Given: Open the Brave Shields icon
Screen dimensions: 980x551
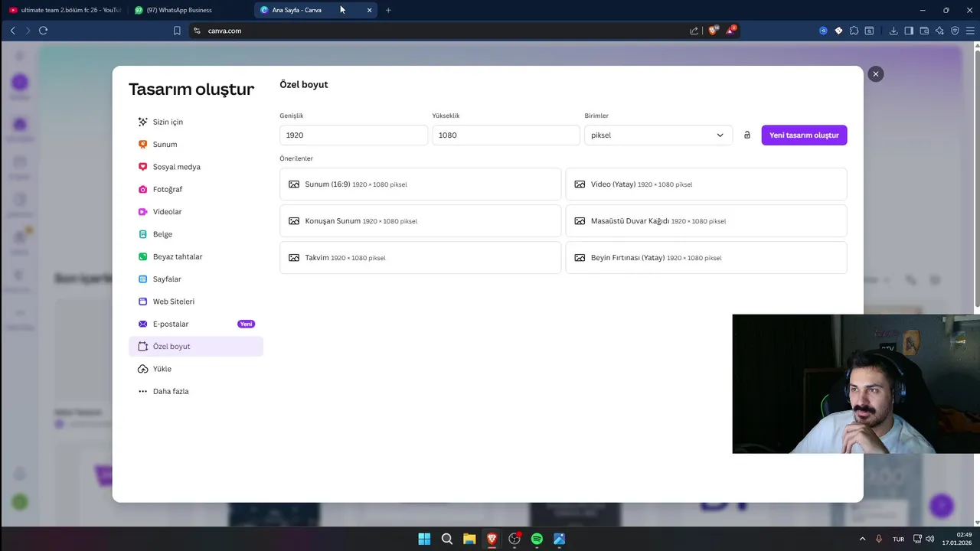Looking at the screenshot, I should [713, 31].
